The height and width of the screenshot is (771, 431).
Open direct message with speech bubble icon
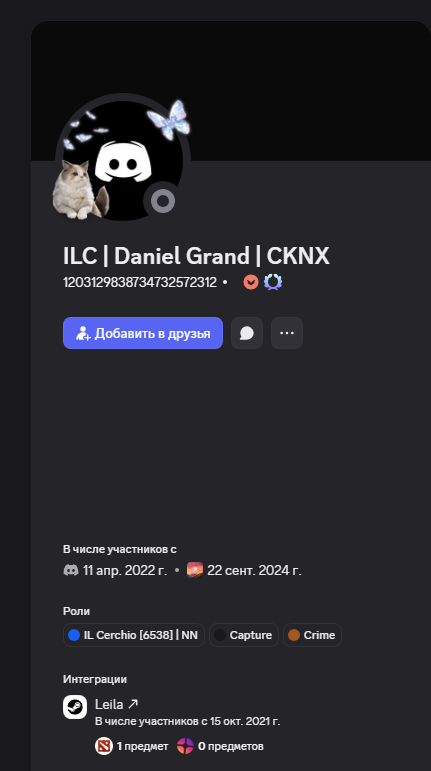point(247,333)
